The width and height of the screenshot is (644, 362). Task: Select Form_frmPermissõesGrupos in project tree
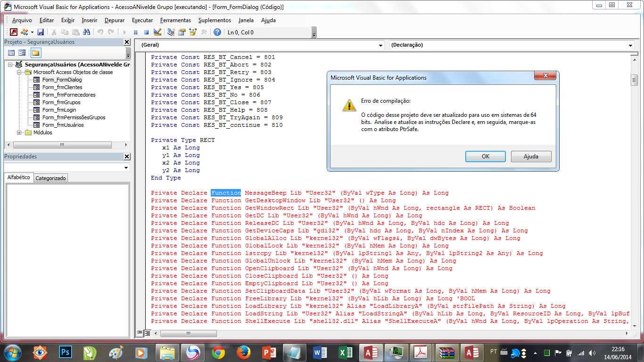click(x=74, y=117)
